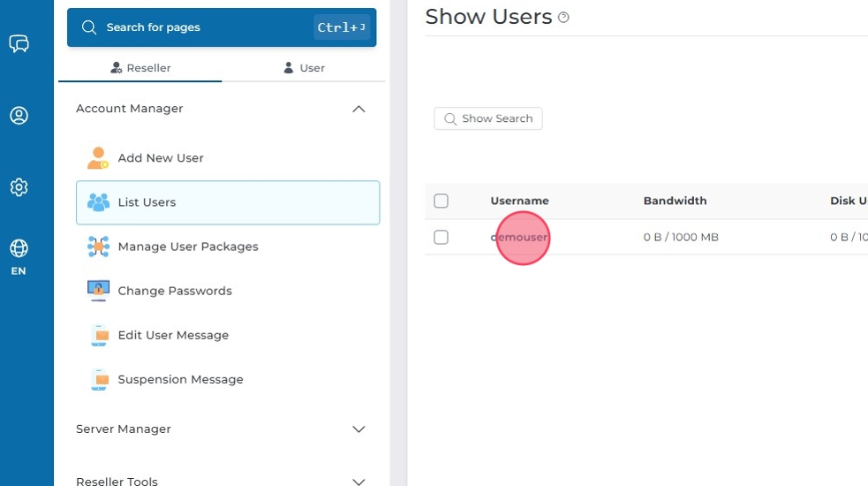
Task: Click the globe language icon
Action: pyautogui.click(x=19, y=248)
